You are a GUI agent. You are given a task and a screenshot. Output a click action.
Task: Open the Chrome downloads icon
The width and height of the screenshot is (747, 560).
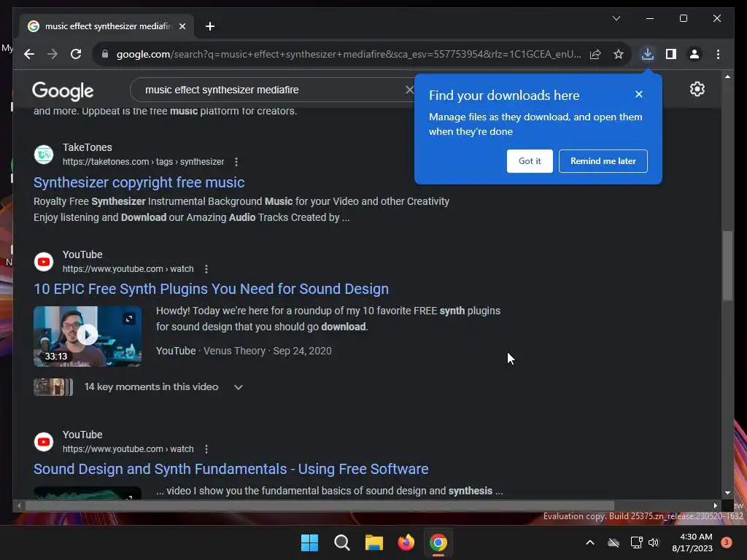click(x=648, y=54)
